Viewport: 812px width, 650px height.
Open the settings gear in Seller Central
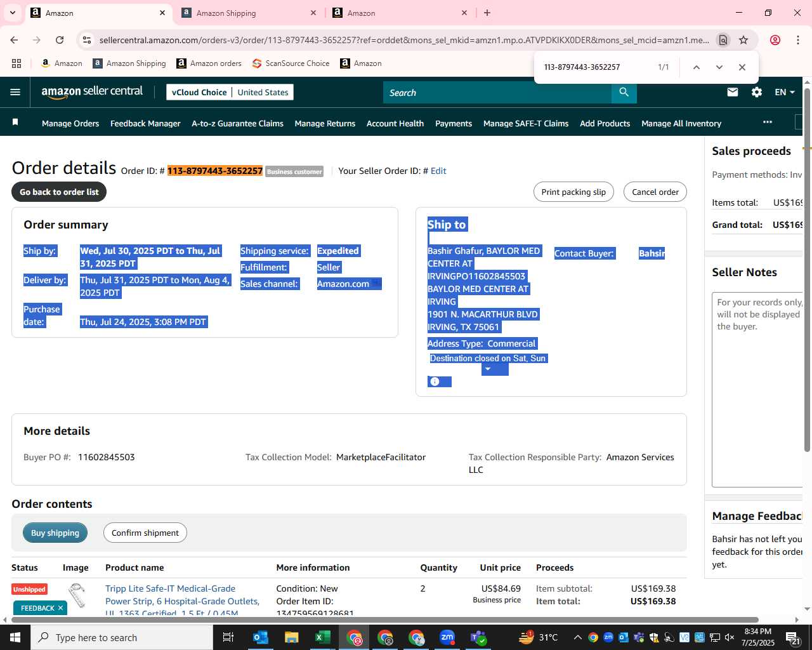pyautogui.click(x=757, y=92)
